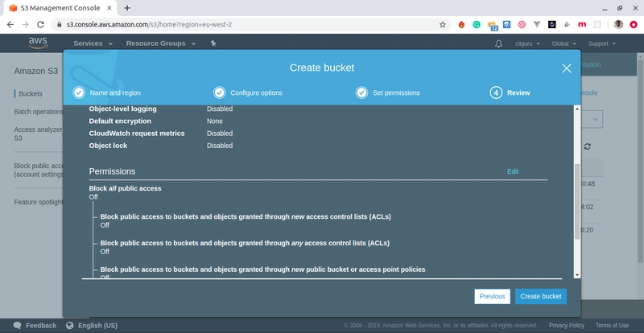Image resolution: width=644 pixels, height=333 pixels.
Task: Click the red update icon in Chrome toolbar
Action: coord(634,25)
